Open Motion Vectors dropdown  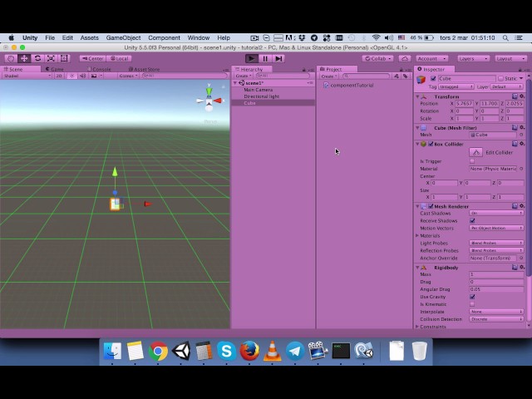[496, 228]
